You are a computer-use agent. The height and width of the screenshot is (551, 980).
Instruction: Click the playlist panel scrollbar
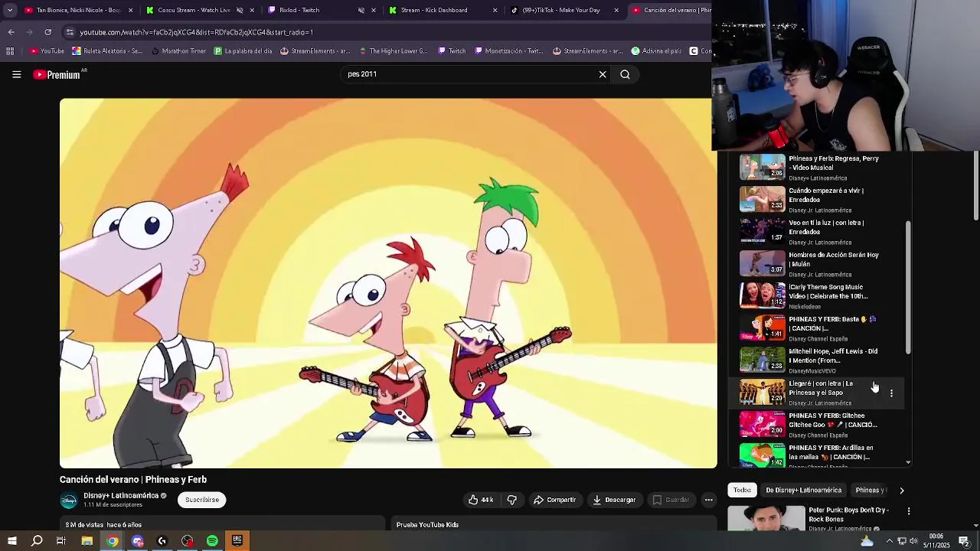(x=909, y=287)
